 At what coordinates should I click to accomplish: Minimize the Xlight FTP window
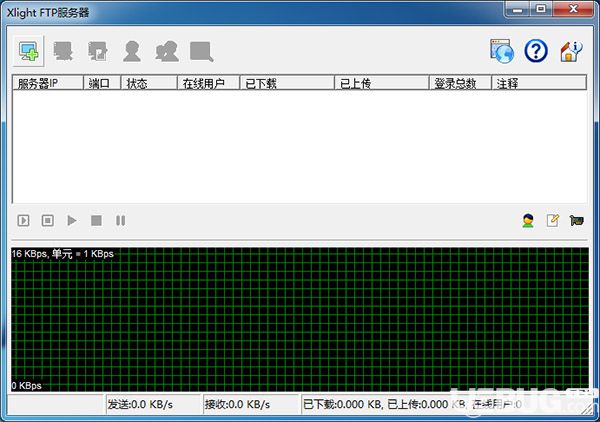point(517,9)
